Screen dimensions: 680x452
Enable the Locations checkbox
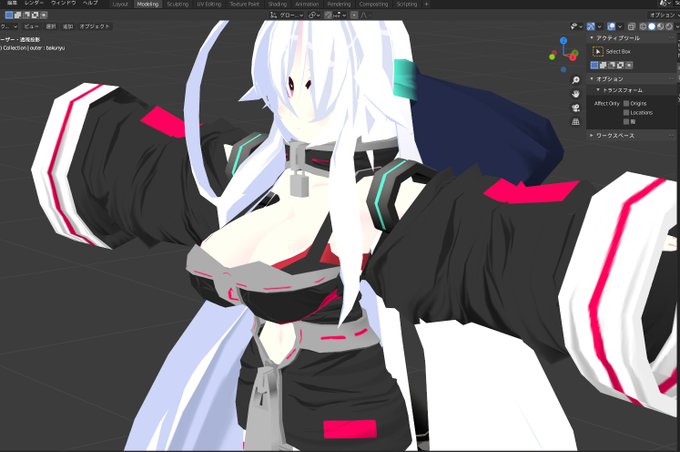(x=626, y=112)
